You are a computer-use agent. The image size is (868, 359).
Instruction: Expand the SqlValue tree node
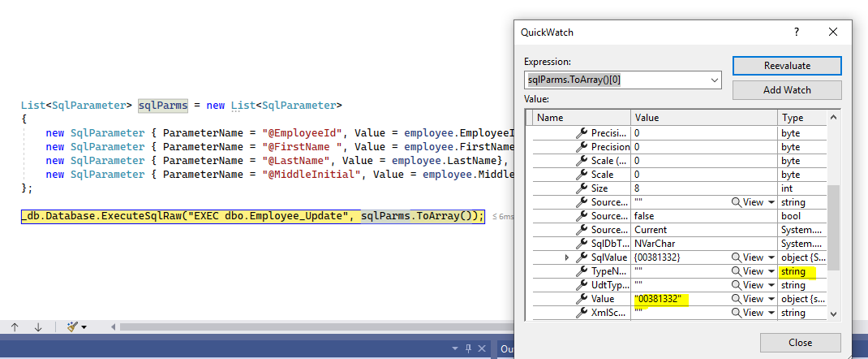[x=567, y=257]
